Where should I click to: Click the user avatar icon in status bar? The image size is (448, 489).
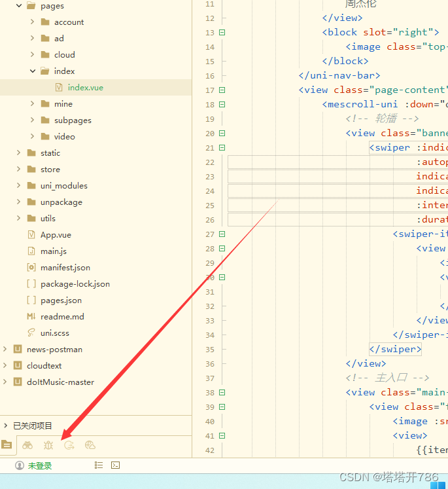tap(20, 465)
